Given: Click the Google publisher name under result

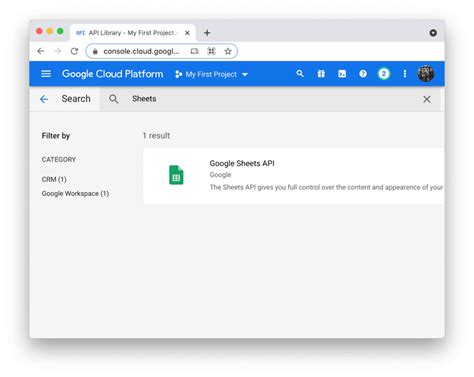Looking at the screenshot, I should (220, 175).
